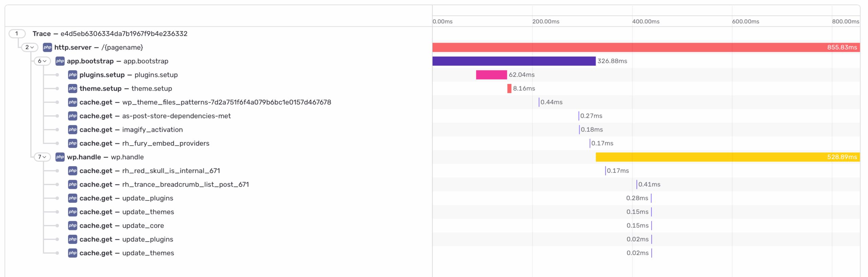The image size is (868, 277).
Task: Click the 400.00ms timeline axis marker
Action: coord(645,21)
